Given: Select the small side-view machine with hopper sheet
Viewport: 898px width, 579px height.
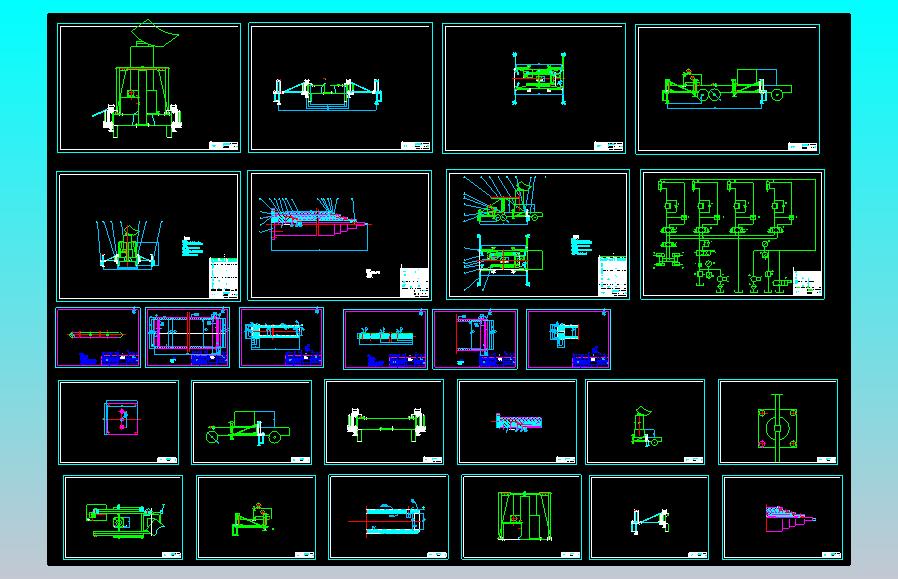Looking at the screenshot, I should click(x=645, y=422).
